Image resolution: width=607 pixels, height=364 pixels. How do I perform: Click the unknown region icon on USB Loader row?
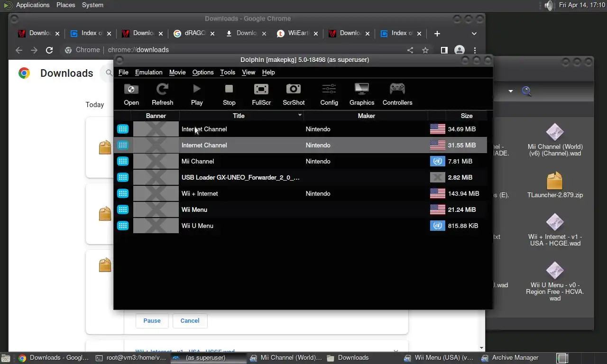[x=437, y=177]
